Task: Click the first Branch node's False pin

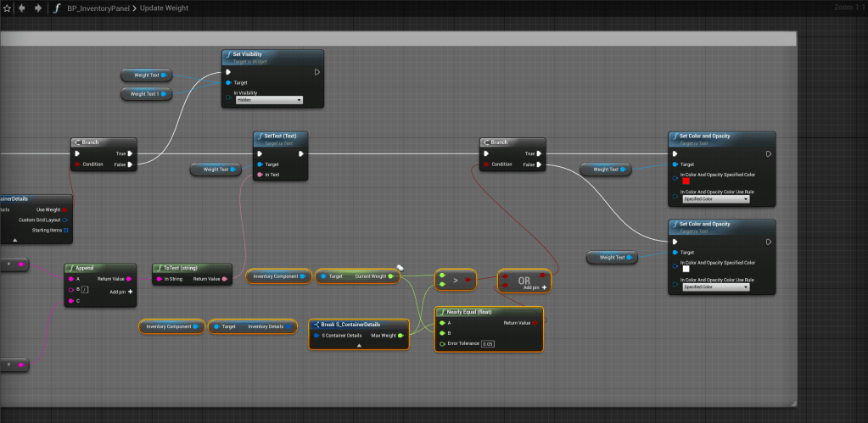Action: click(x=130, y=164)
